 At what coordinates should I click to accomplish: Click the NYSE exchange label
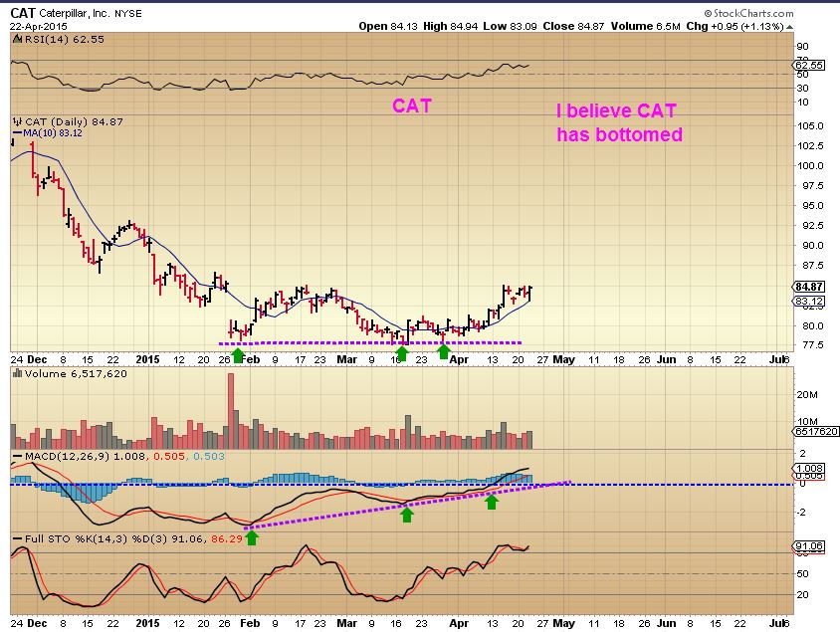point(128,14)
